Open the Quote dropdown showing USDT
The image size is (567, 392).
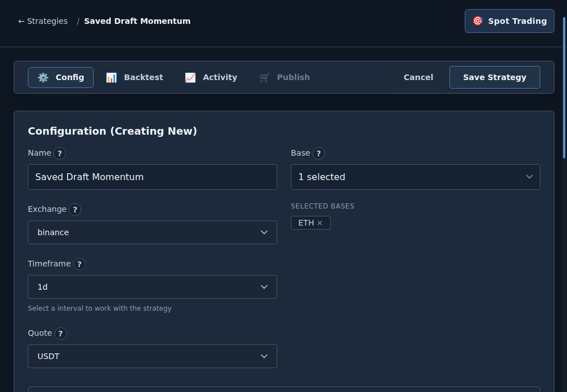pyautogui.click(x=153, y=357)
